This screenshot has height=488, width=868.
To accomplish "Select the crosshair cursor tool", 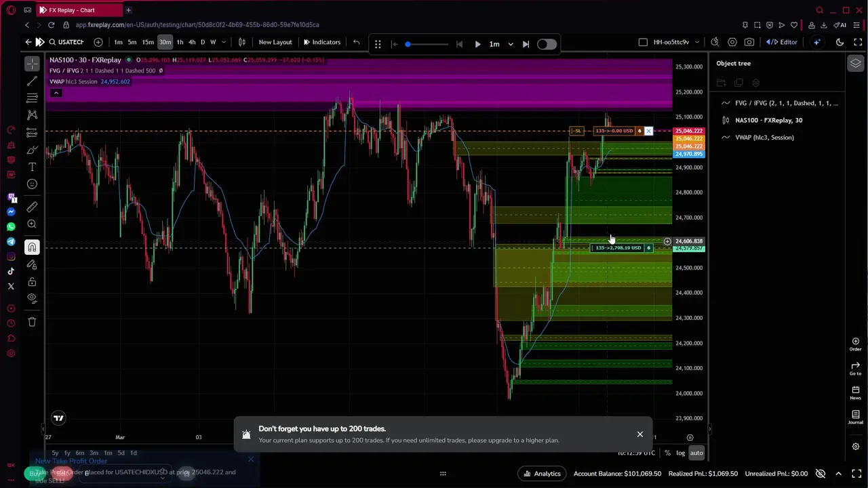I will [x=32, y=64].
